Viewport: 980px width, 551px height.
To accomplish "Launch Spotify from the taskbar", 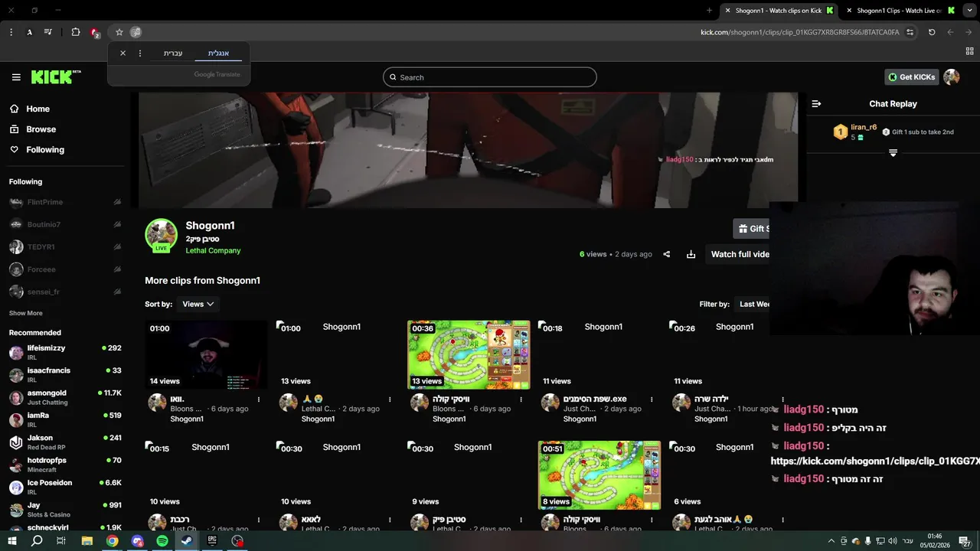I will click(162, 540).
